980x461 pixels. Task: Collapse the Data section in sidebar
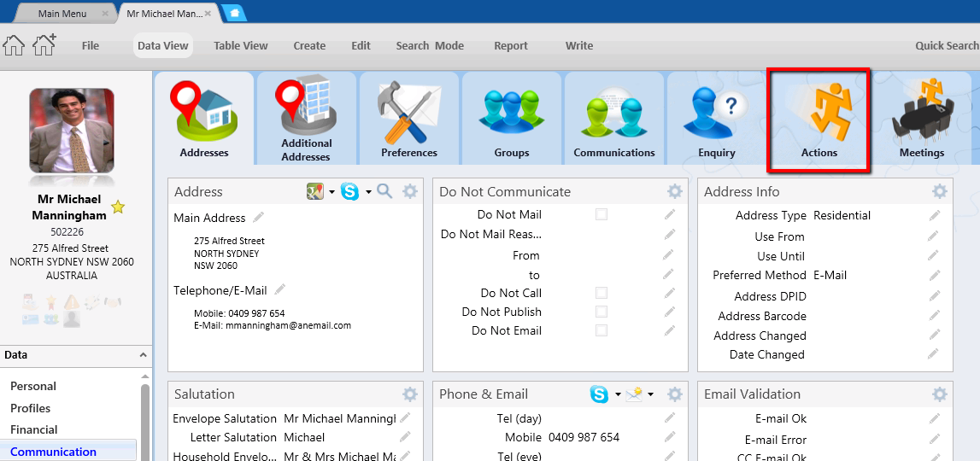point(143,355)
